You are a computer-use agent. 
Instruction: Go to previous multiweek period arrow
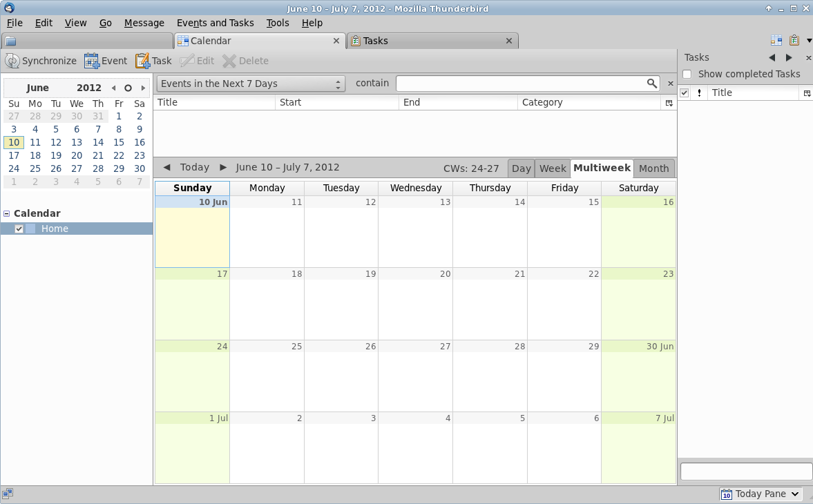(x=166, y=167)
